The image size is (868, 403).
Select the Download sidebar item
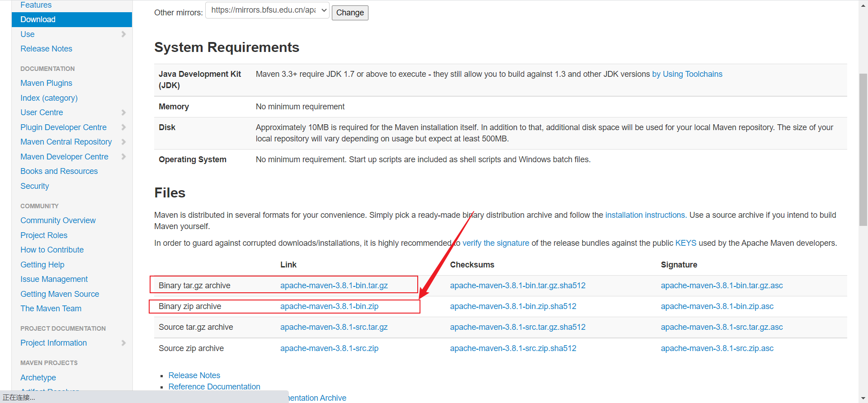click(72, 19)
